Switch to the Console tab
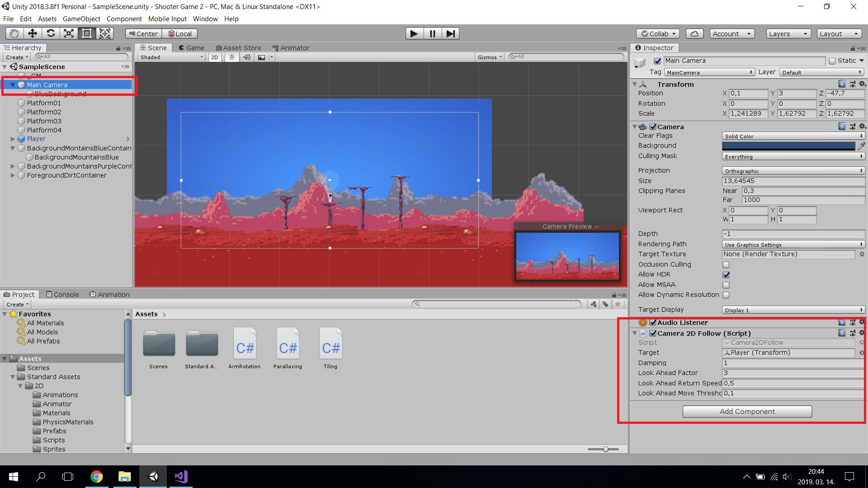This screenshot has width=868, height=488. [62, 295]
